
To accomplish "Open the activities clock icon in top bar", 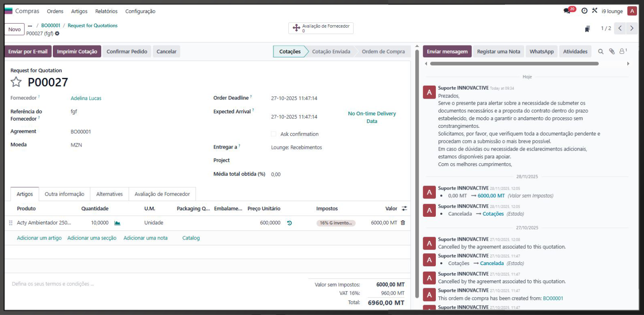I will [584, 11].
